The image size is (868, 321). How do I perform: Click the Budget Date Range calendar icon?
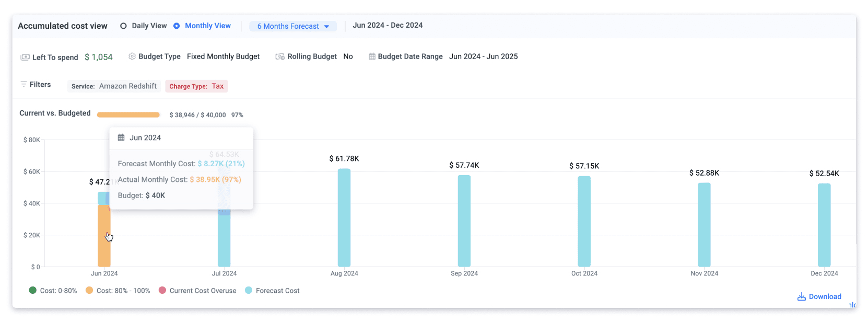tap(372, 56)
